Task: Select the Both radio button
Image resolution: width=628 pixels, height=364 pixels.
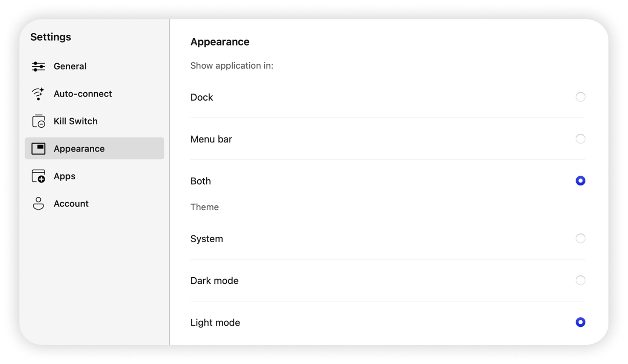Action: coord(580,181)
